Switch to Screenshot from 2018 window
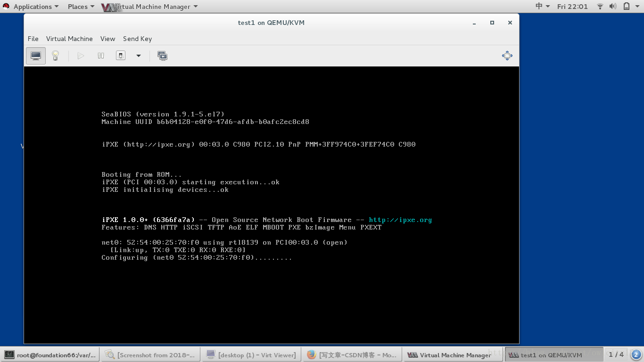Image resolution: width=644 pixels, height=362 pixels. tap(150, 355)
